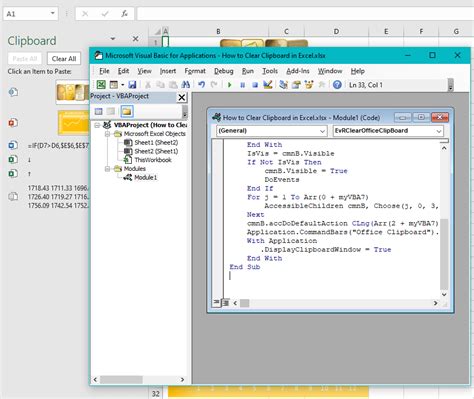Click the Find binoculars icon

pos(186,85)
